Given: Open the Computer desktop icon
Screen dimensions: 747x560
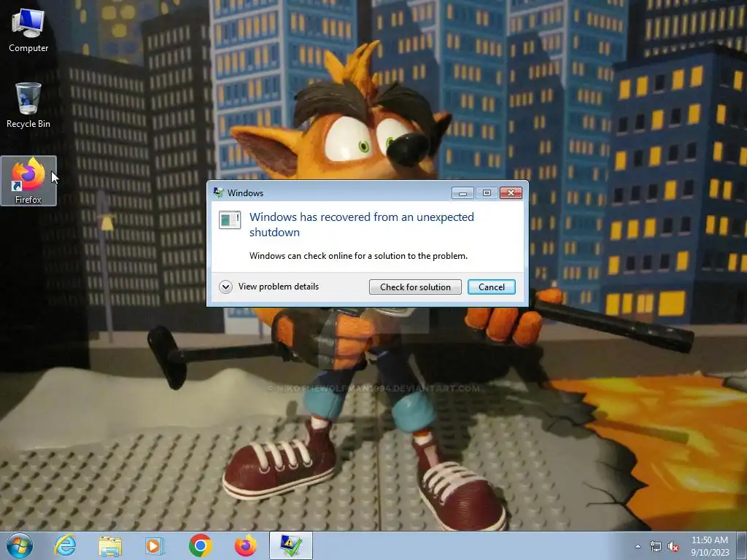Looking at the screenshot, I should tap(28, 31).
